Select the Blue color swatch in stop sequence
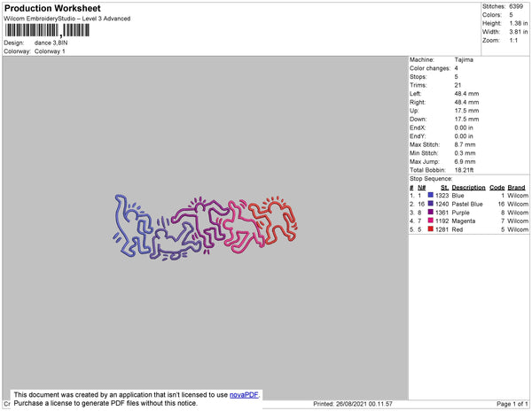 431,195
